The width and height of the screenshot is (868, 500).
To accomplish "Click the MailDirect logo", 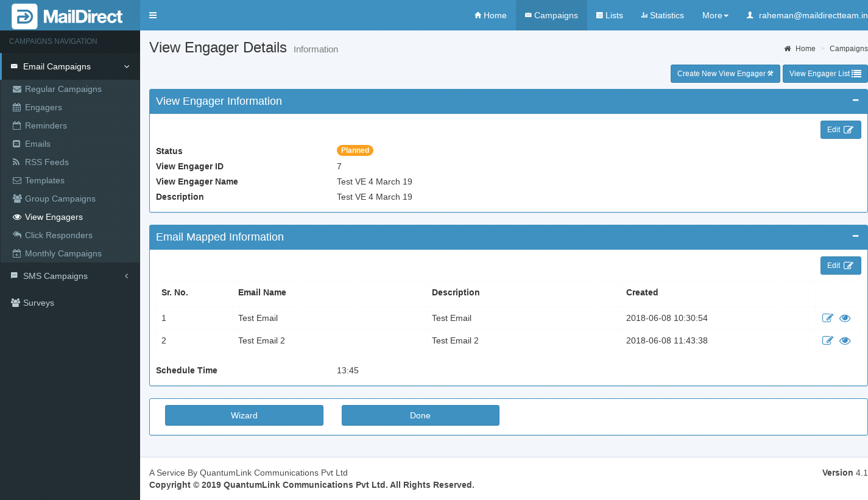I will tap(68, 16).
